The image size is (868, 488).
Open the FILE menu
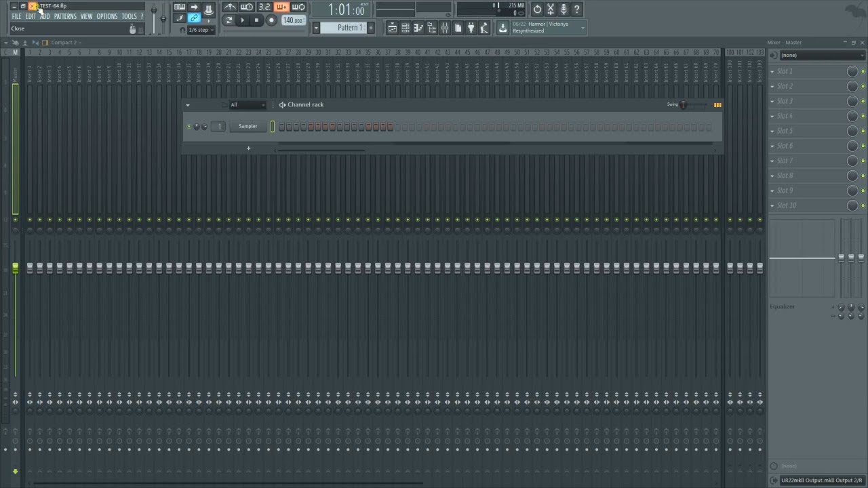(16, 16)
